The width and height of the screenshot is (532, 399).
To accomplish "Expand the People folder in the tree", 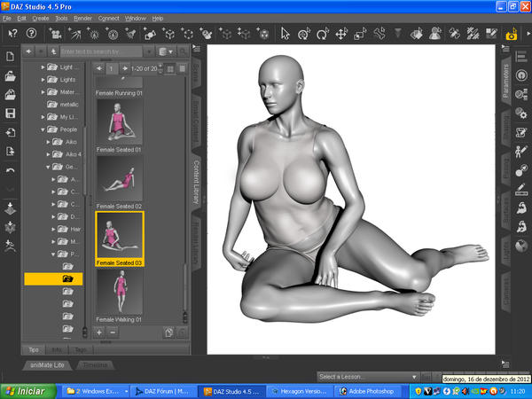I will point(43,129).
